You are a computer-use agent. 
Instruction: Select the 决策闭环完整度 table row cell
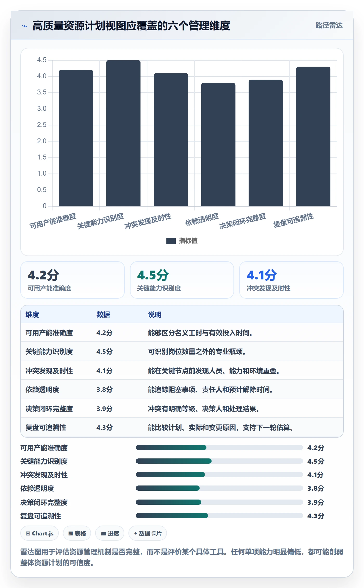[49, 409]
